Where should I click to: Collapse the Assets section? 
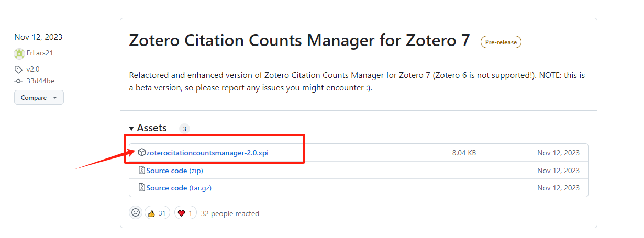148,128
